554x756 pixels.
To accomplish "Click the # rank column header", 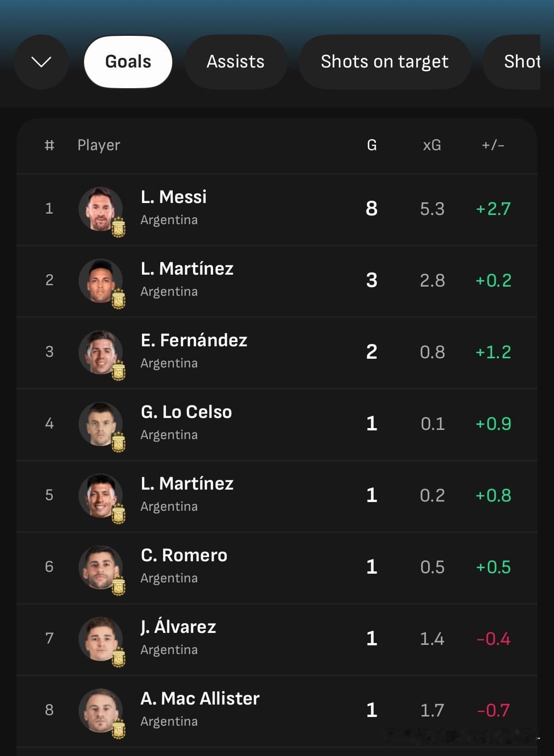I will [x=49, y=145].
